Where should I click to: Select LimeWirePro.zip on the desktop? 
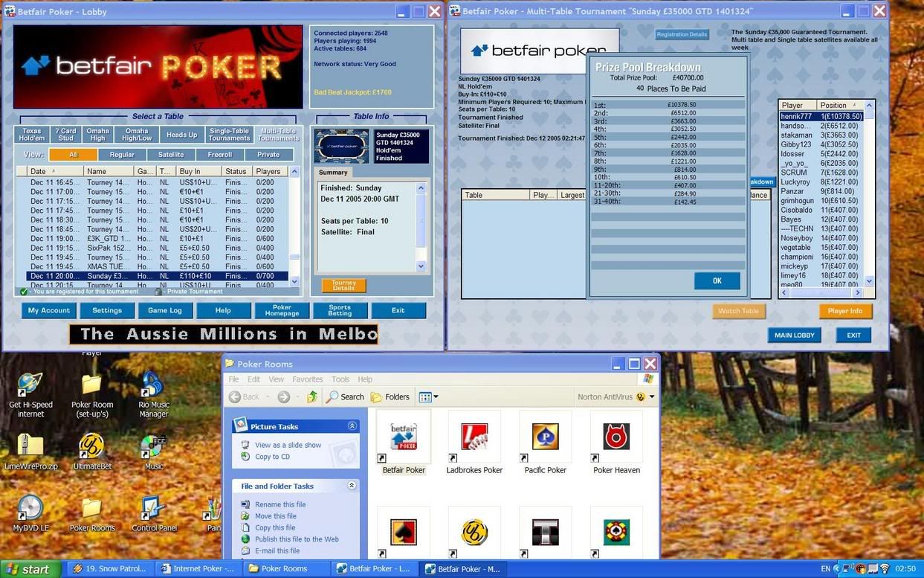tap(30, 452)
